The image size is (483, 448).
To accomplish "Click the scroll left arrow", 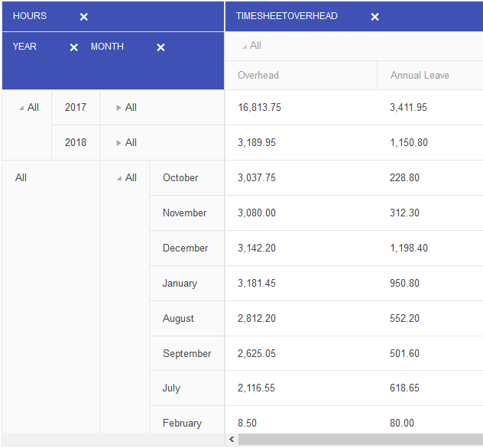I will click(232, 440).
